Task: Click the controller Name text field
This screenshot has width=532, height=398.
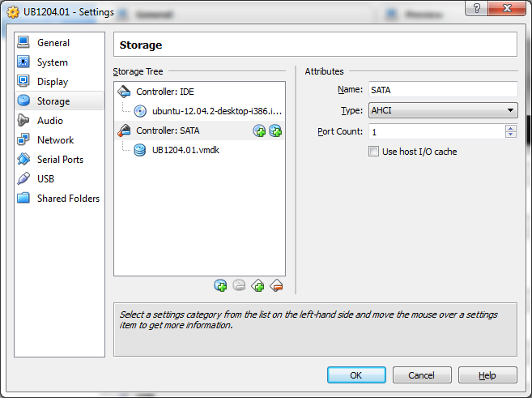Action: 443,90
